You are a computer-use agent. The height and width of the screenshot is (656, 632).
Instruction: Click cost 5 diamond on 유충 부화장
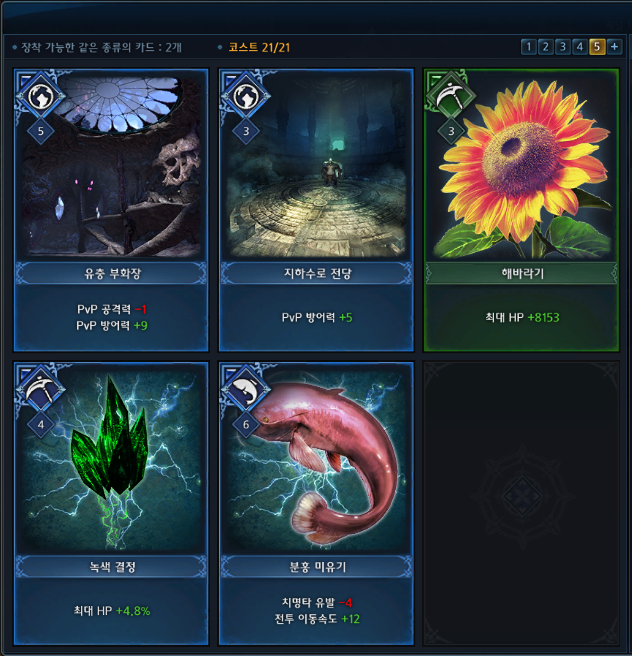click(41, 131)
